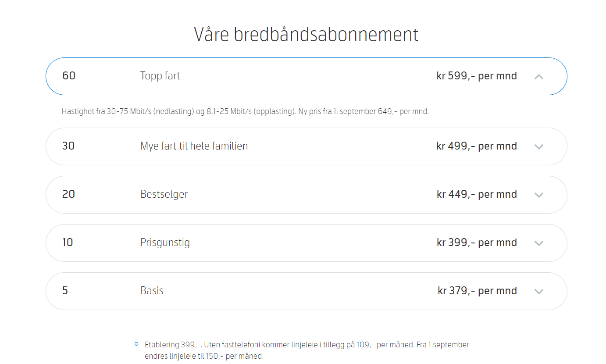Select the Topp fart plan title
The image size is (606, 364).
pyautogui.click(x=160, y=76)
